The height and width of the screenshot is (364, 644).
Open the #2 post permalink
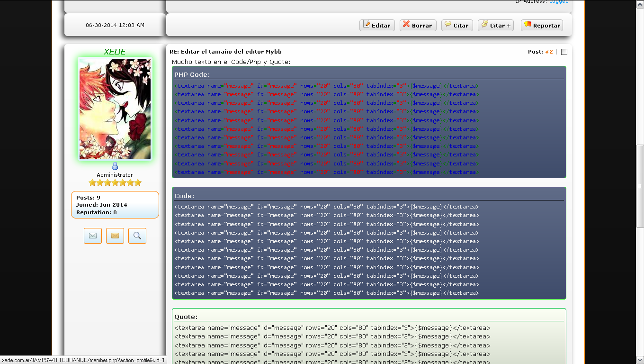pyautogui.click(x=549, y=52)
